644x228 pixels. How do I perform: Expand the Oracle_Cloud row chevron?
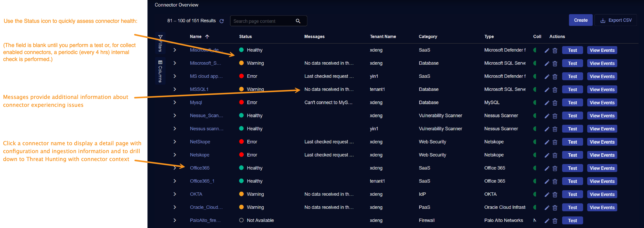pyautogui.click(x=175, y=207)
